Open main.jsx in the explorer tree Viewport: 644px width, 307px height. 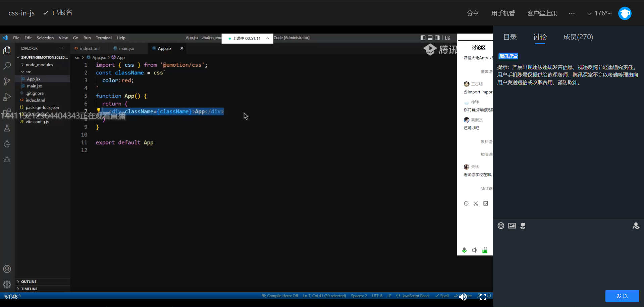[35, 86]
